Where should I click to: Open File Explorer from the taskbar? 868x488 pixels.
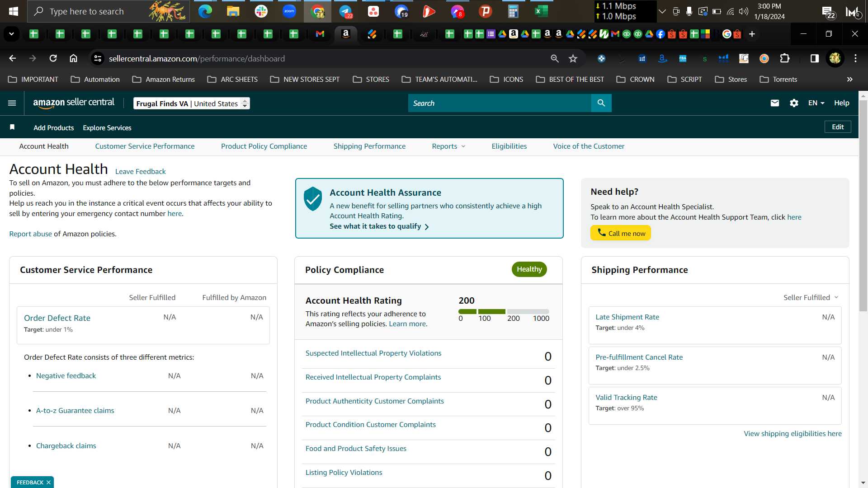point(233,11)
